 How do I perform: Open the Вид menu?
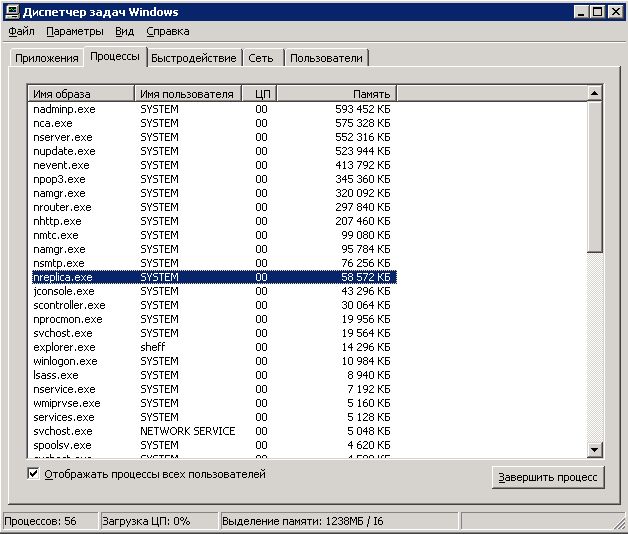click(x=125, y=31)
